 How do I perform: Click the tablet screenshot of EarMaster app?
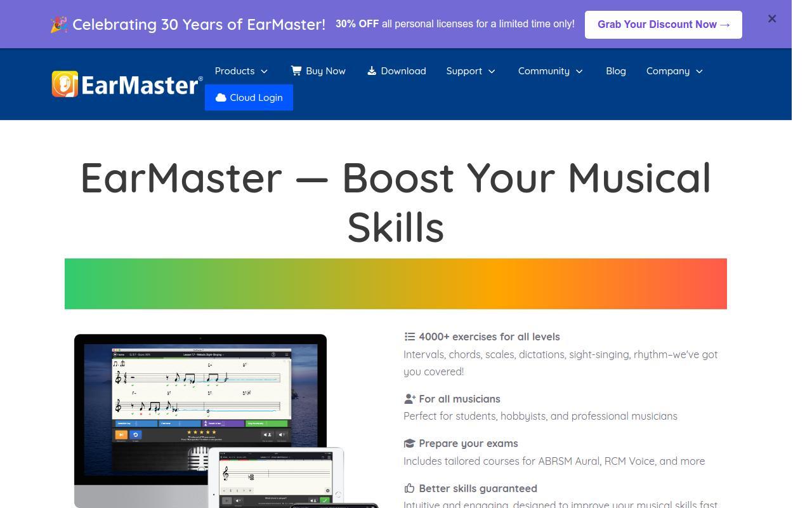(277, 478)
